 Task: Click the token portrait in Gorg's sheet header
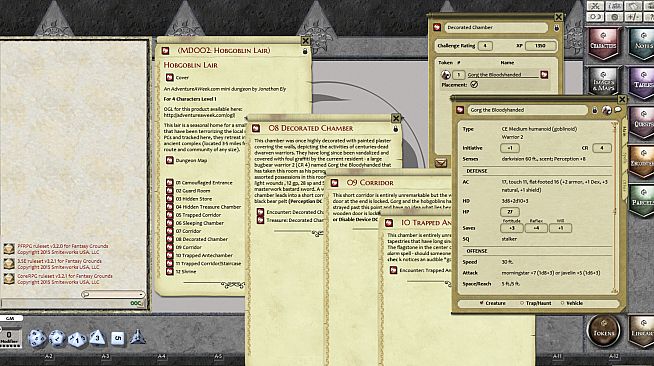pyautogui.click(x=606, y=110)
